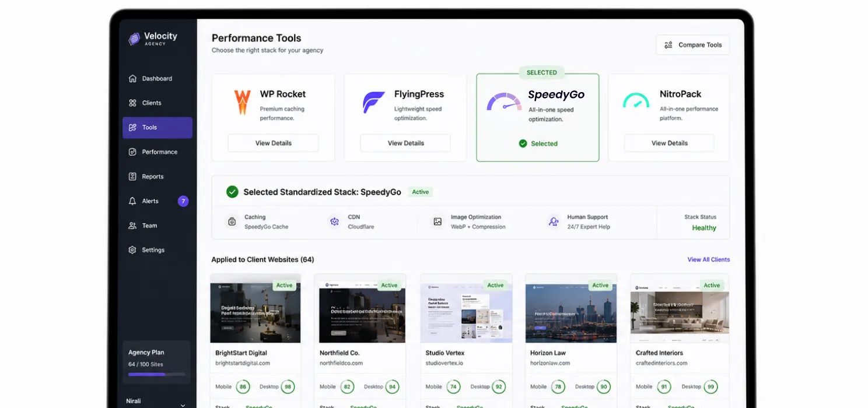Click the SpeedyGo Cache text
Image resolution: width=868 pixels, height=408 pixels.
click(x=267, y=227)
